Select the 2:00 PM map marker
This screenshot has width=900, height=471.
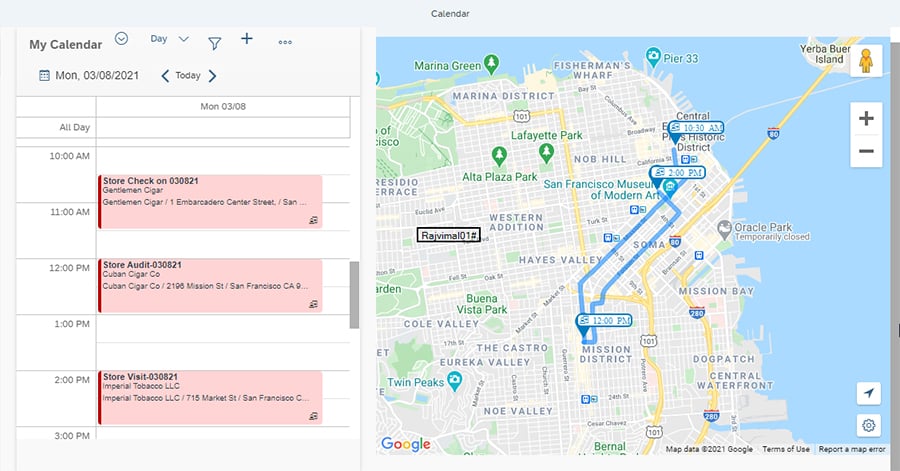pos(677,173)
